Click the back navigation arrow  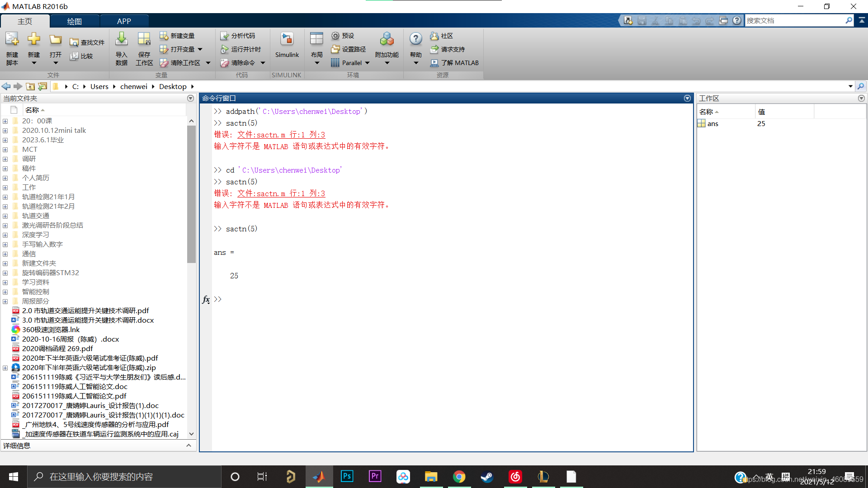[6, 86]
